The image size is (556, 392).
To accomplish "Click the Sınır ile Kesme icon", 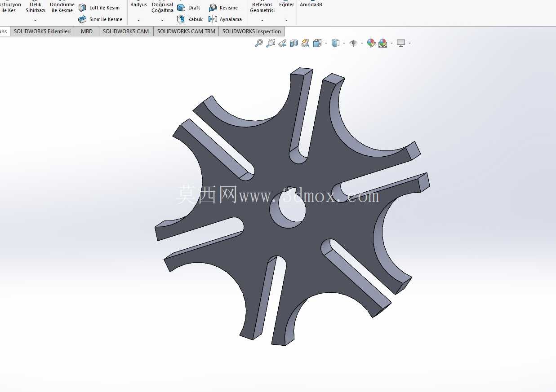I will 82,19.
